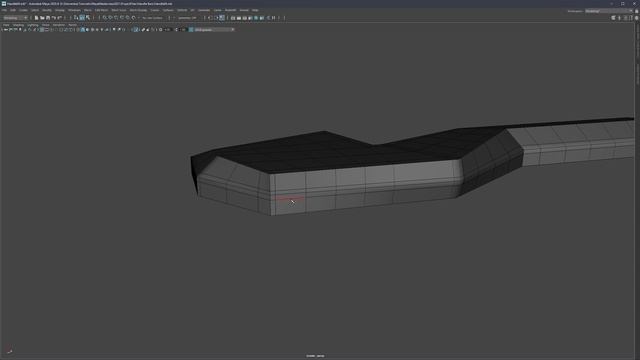The height and width of the screenshot is (360, 640).
Task: Open the viewport Shading panel menu
Action: pos(18,25)
